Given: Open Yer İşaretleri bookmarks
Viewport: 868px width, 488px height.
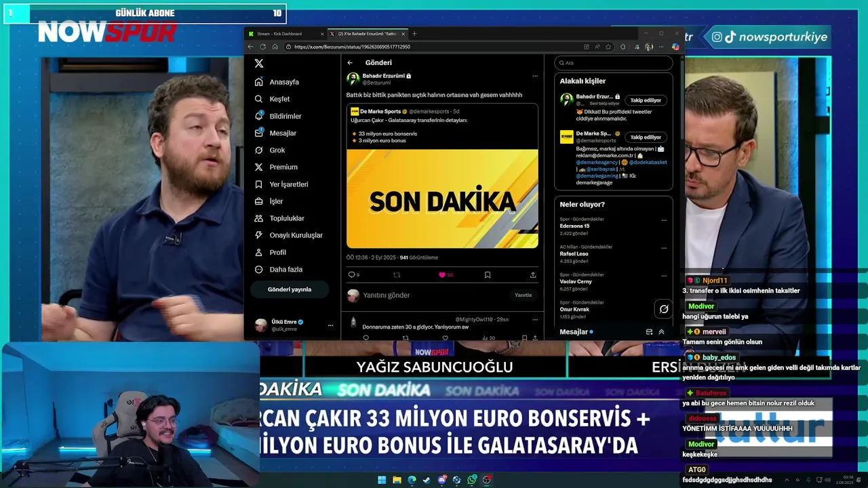Looking at the screenshot, I should tap(281, 184).
